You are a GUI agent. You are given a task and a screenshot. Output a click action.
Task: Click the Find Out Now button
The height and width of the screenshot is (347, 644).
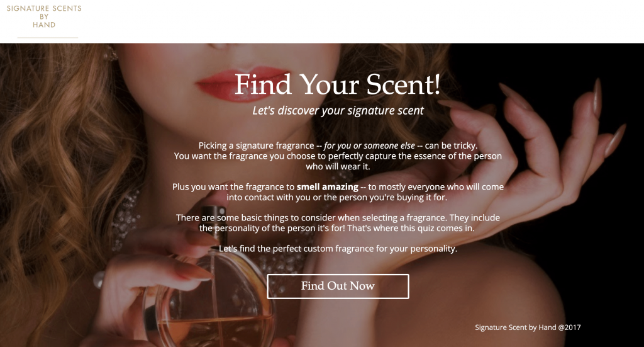pyautogui.click(x=338, y=286)
